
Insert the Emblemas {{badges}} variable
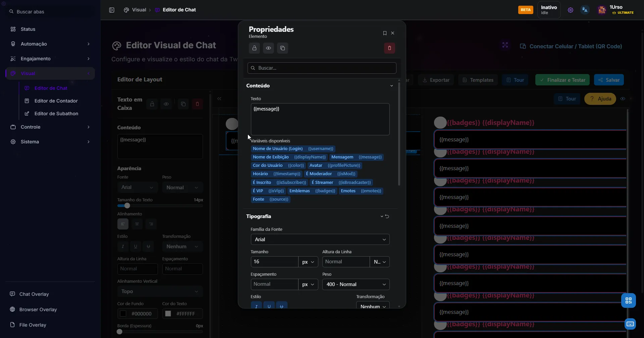point(312,191)
